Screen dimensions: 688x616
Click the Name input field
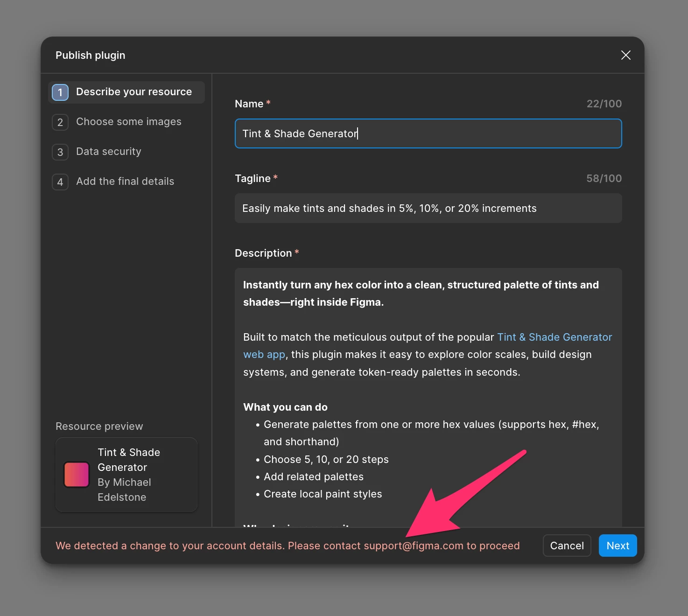click(x=428, y=133)
